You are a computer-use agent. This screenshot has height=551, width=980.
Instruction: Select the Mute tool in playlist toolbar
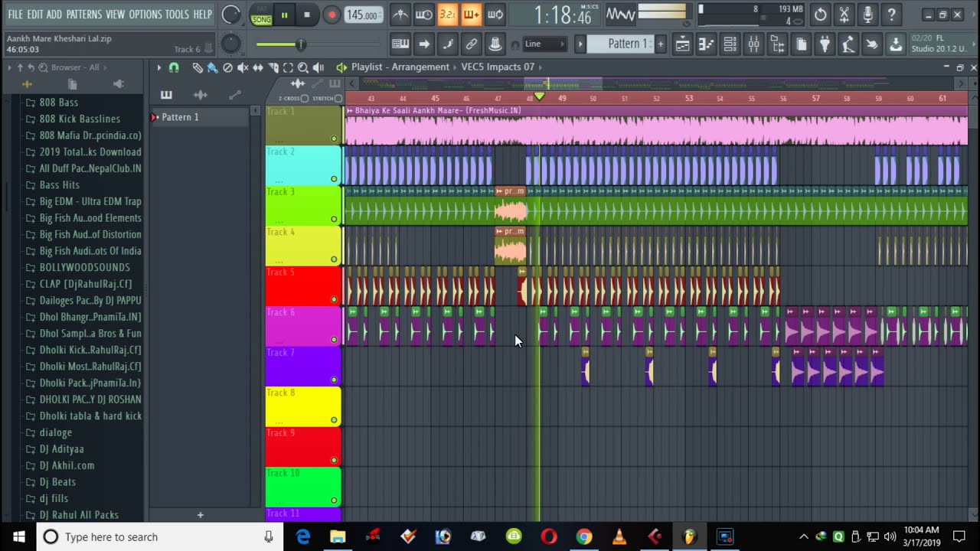click(x=243, y=67)
